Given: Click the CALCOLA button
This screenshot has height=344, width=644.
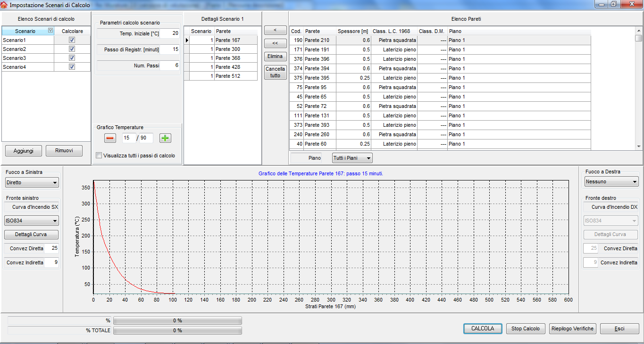Looking at the screenshot, I should (x=483, y=328).
